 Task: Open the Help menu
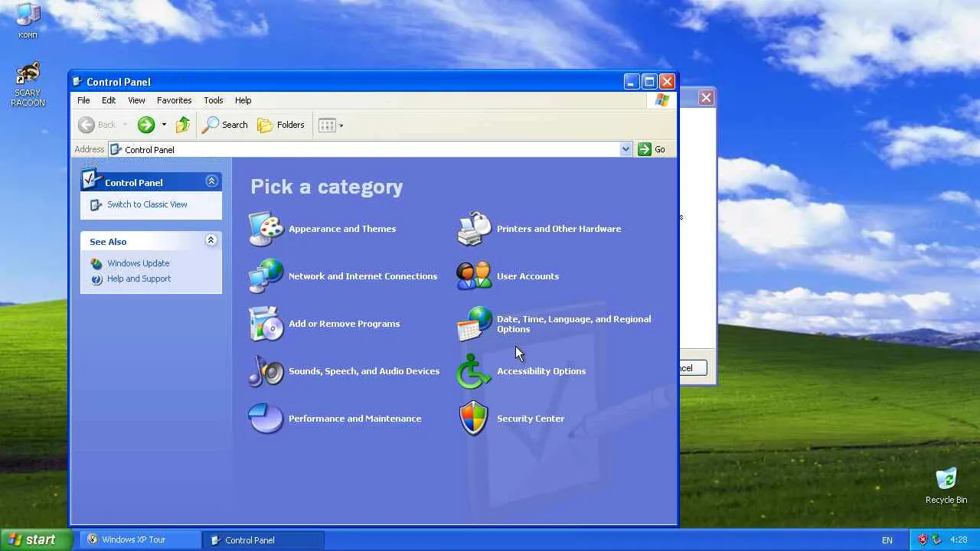[243, 100]
